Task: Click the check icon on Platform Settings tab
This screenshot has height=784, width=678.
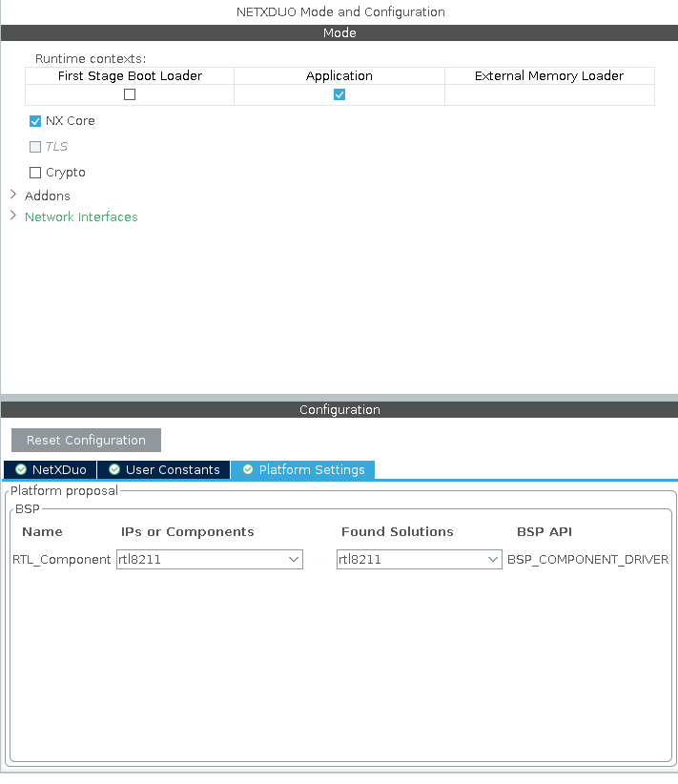Action: 248,469
